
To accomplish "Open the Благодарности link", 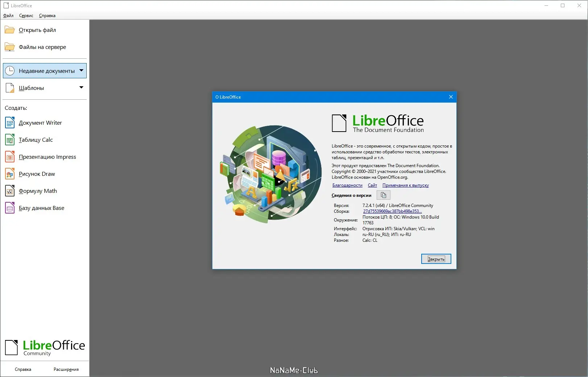I will point(347,185).
